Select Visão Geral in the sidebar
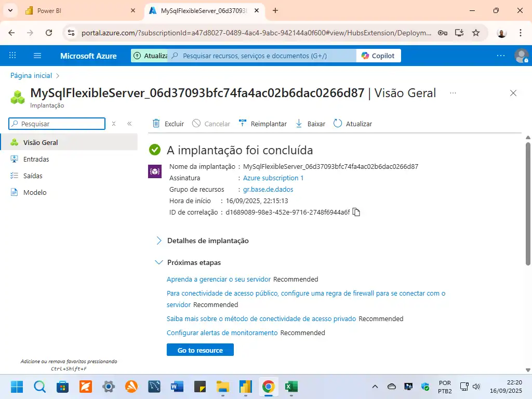 [69, 142]
